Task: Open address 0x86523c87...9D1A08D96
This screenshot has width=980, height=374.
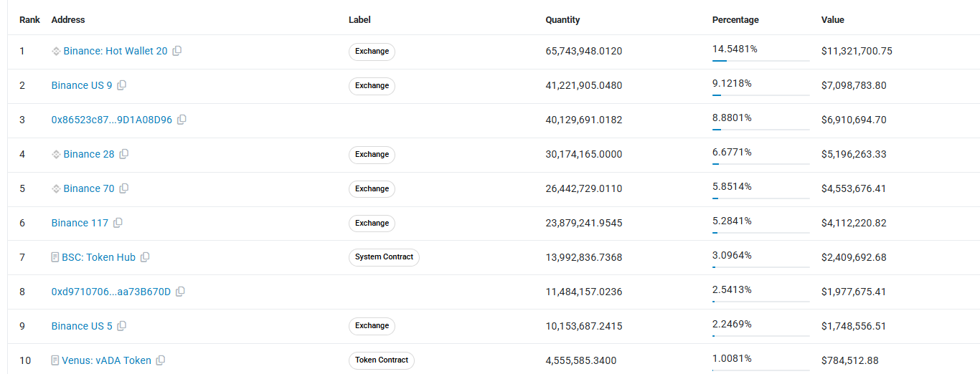Action: point(112,120)
